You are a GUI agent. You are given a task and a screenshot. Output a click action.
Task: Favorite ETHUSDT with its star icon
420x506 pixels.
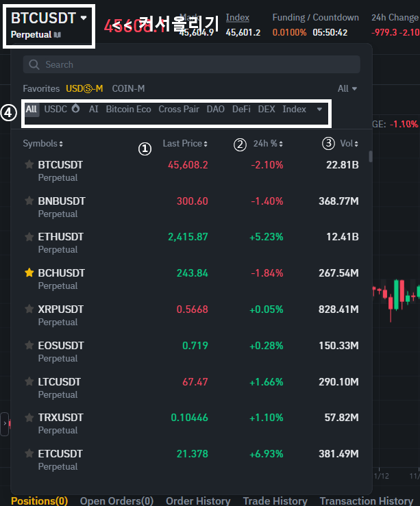(x=29, y=236)
